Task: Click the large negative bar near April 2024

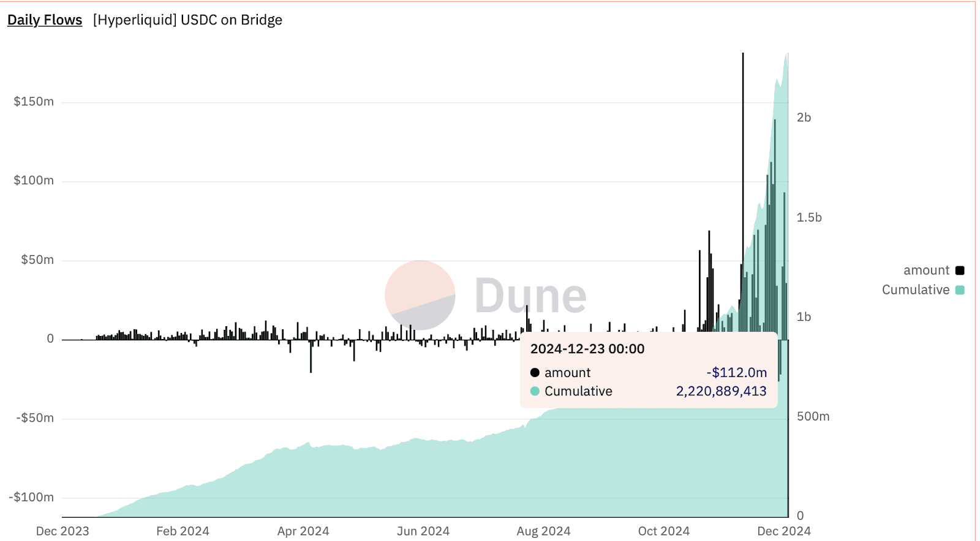Action: [311, 356]
